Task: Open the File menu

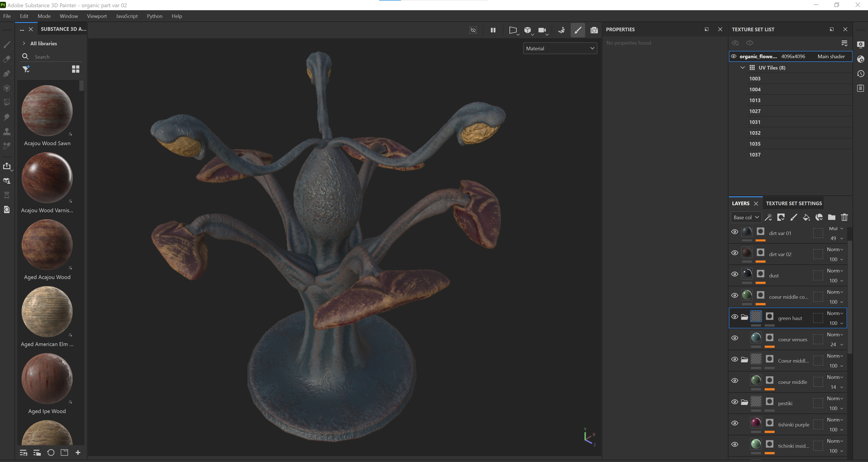Action: [x=7, y=16]
